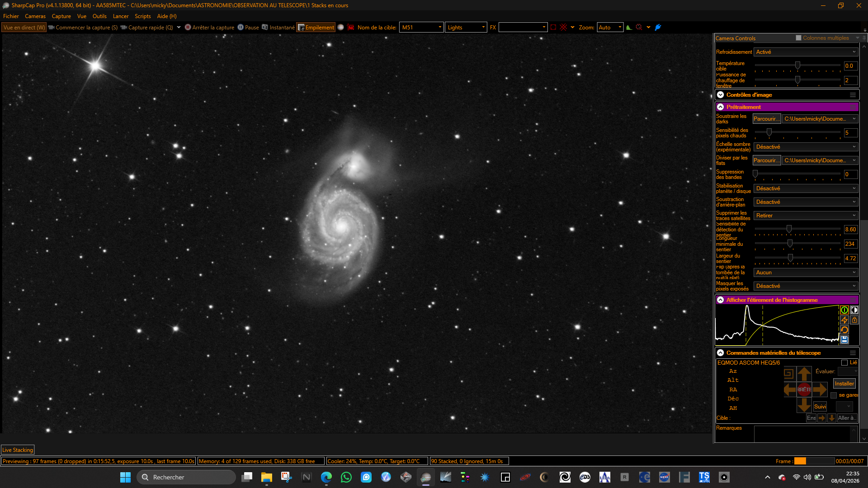Screen dimensions: 868x488
Task: Toggle histogram auto-stretch lightning bolt icon
Action: click(844, 320)
